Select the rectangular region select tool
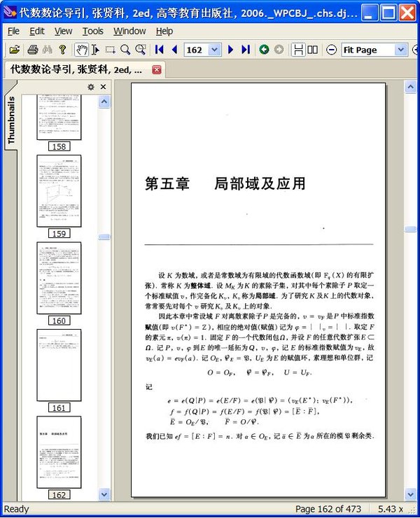The image size is (420, 518). [110, 50]
